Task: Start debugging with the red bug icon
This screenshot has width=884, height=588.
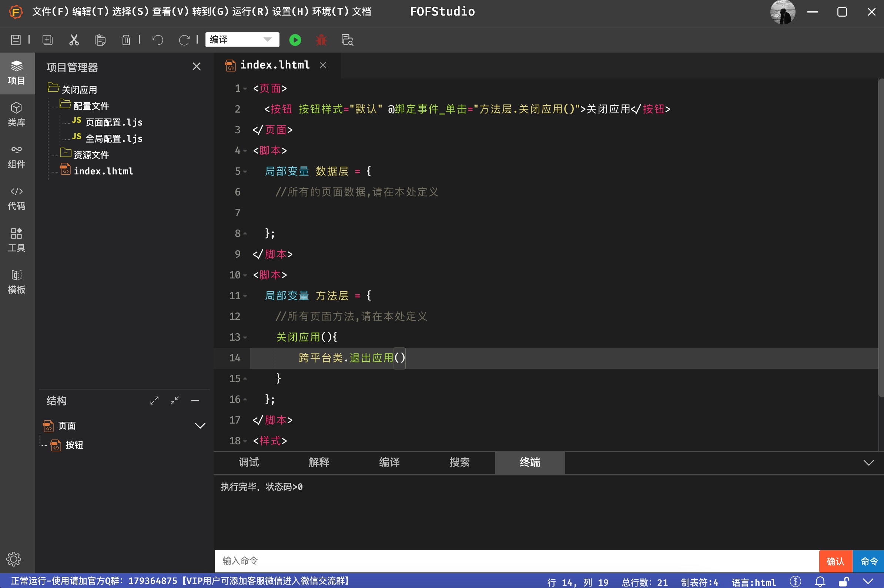Action: click(x=321, y=40)
